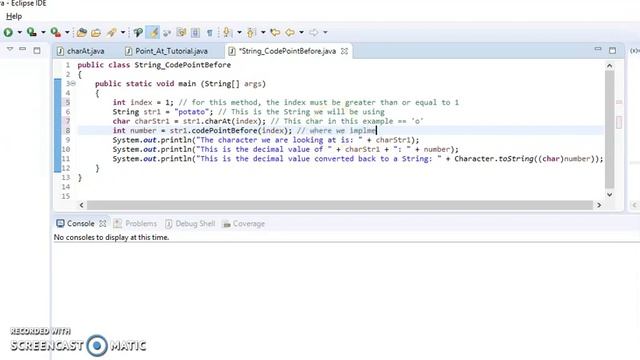Place cursor in "potato" string literal
The image size is (640, 360).
pos(192,112)
